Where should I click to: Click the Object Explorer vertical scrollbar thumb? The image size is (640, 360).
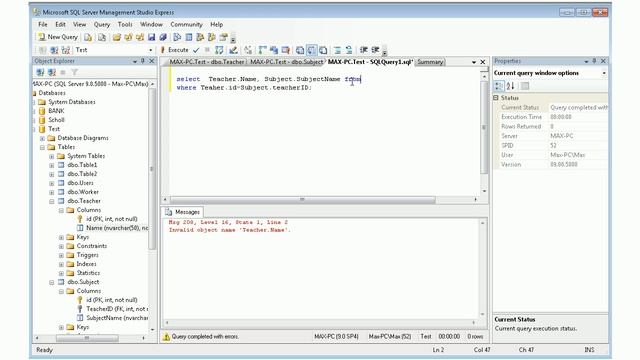[x=152, y=169]
